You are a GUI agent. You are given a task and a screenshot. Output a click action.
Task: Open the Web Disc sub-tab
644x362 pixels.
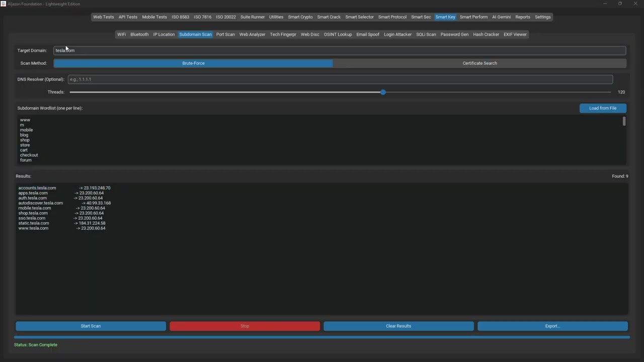(310, 35)
